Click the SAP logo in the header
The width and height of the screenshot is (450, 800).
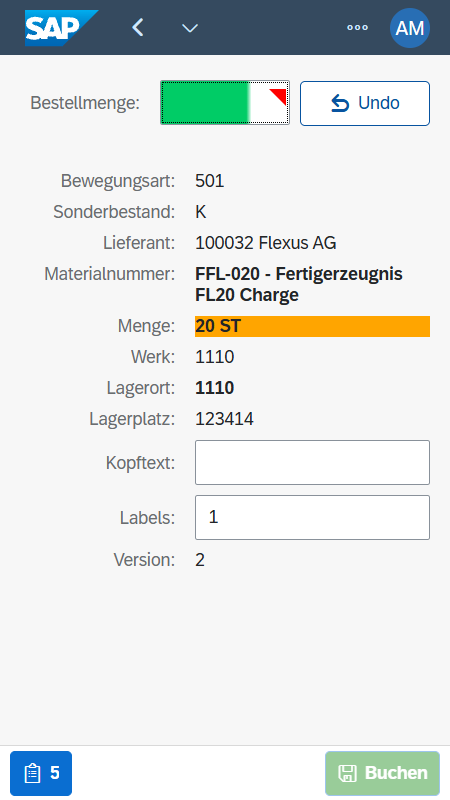click(61, 28)
